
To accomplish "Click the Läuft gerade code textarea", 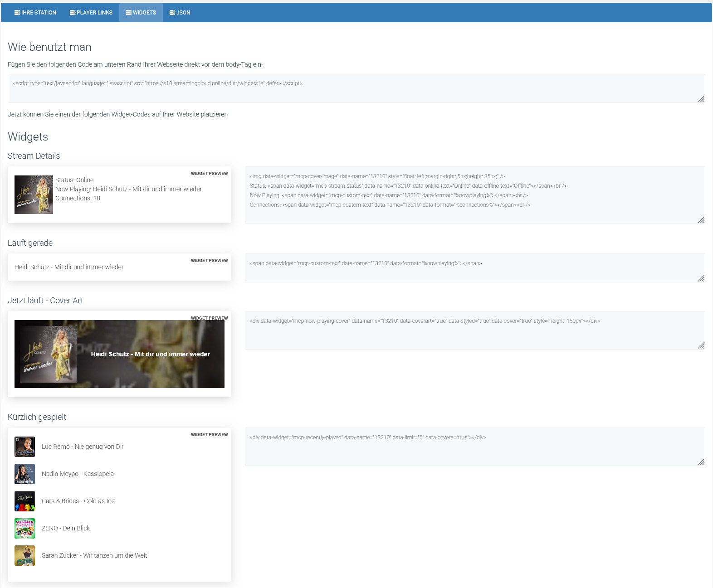I will 474,268.
